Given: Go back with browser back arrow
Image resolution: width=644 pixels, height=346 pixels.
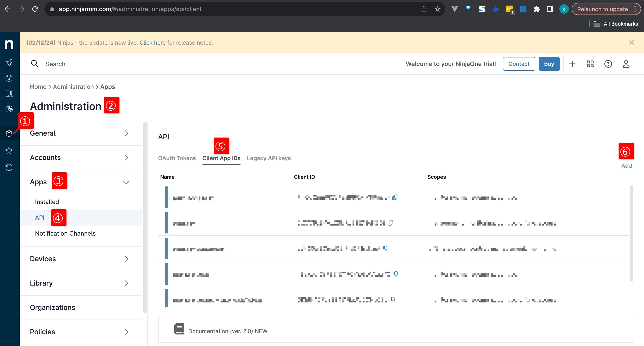Looking at the screenshot, I should point(8,9).
